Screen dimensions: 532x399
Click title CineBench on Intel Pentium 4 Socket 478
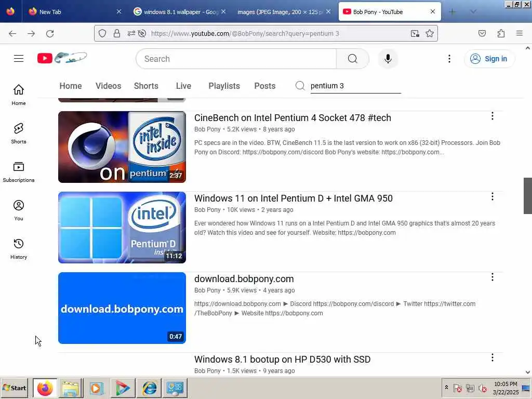click(x=292, y=118)
